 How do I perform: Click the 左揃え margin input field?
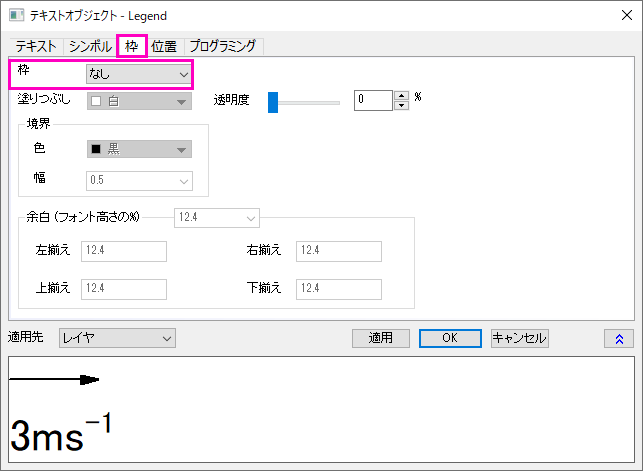pos(124,251)
